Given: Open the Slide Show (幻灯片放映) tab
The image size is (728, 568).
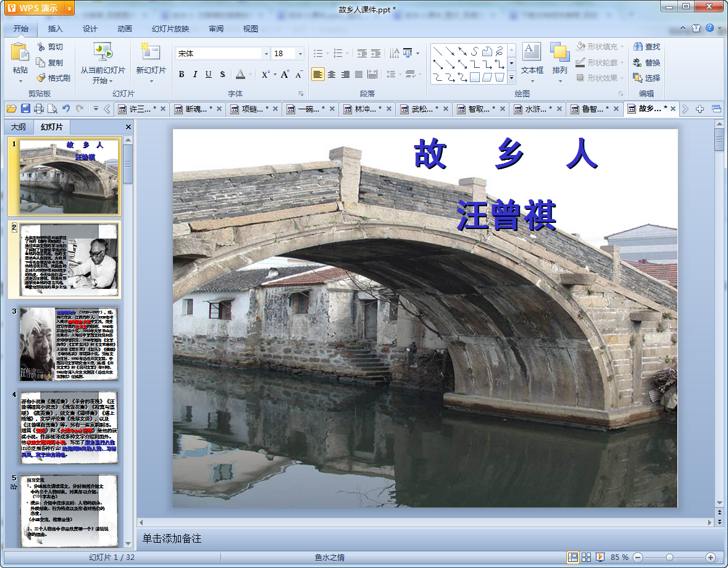Looking at the screenshot, I should click(x=170, y=29).
